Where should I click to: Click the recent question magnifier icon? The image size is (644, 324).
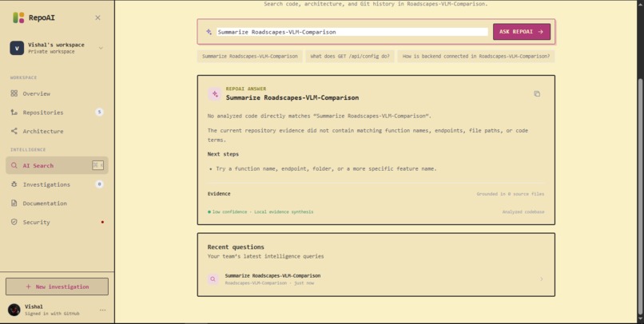213,279
